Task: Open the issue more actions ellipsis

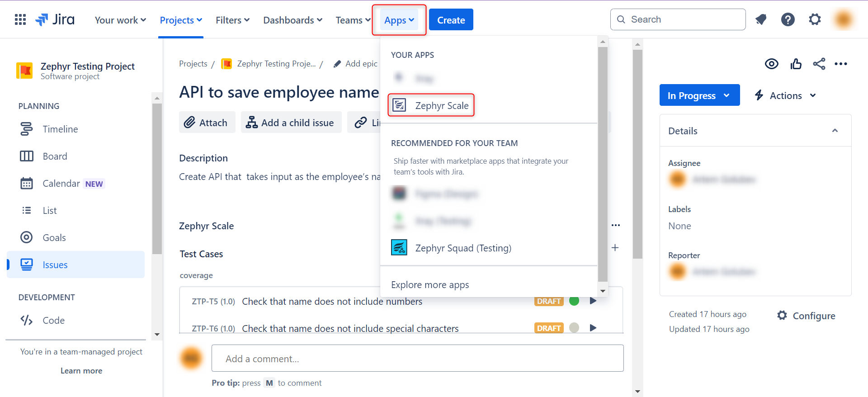Action: click(x=840, y=64)
